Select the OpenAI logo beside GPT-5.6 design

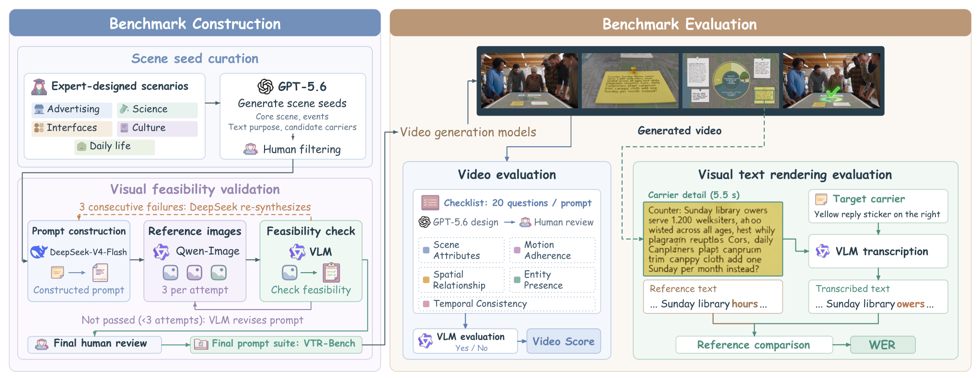(x=424, y=222)
